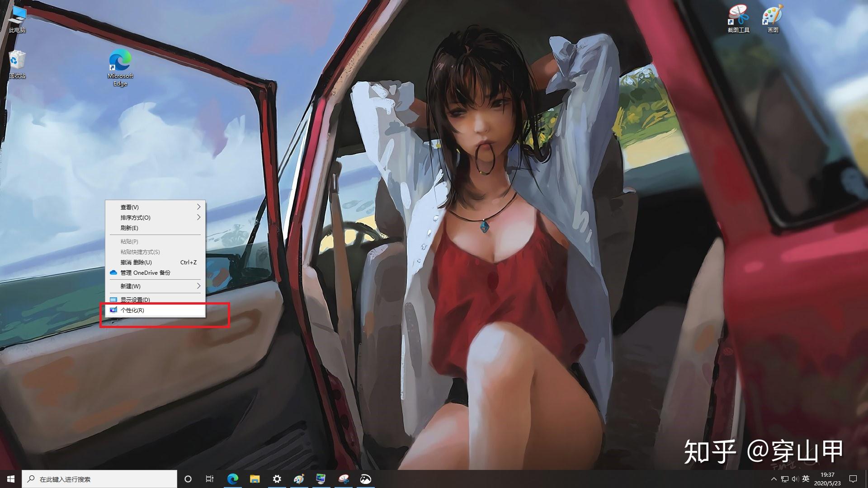868x488 pixels.
Task: Expand the 查看(V) submenu
Action: pyautogui.click(x=155, y=207)
